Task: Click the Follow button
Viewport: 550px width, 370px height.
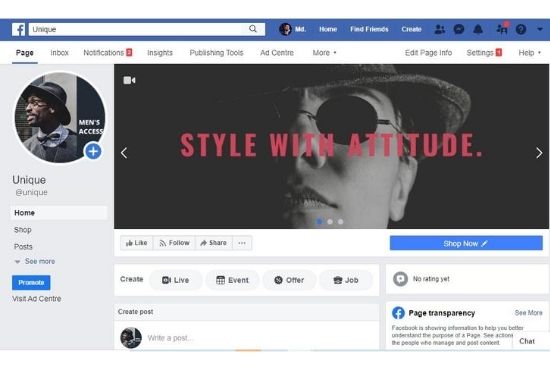Action: [x=174, y=243]
